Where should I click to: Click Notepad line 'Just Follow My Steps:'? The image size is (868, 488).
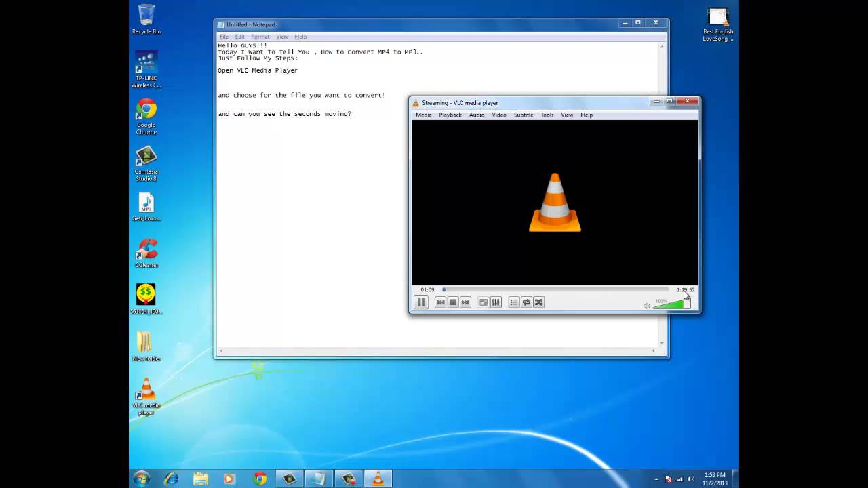tap(258, 58)
